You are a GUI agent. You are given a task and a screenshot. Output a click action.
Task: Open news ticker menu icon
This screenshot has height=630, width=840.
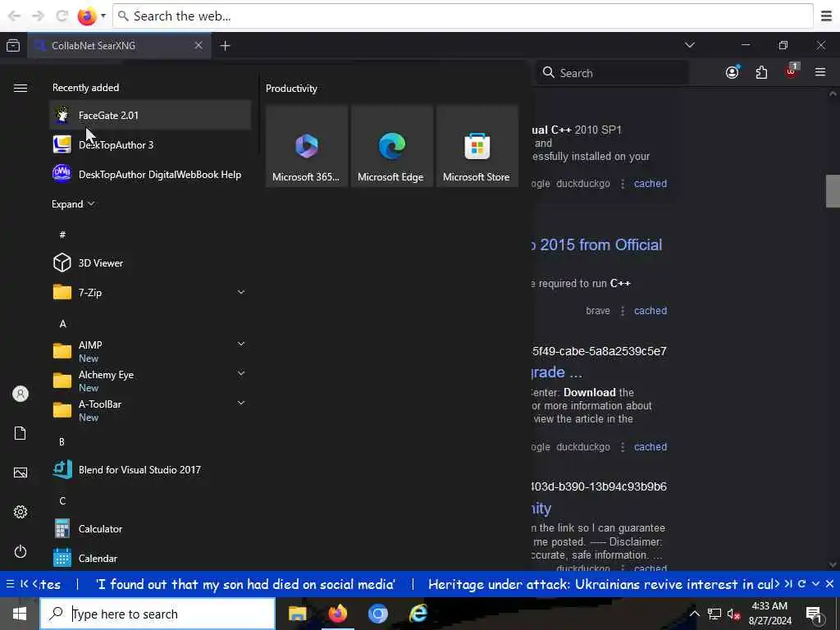[10, 584]
